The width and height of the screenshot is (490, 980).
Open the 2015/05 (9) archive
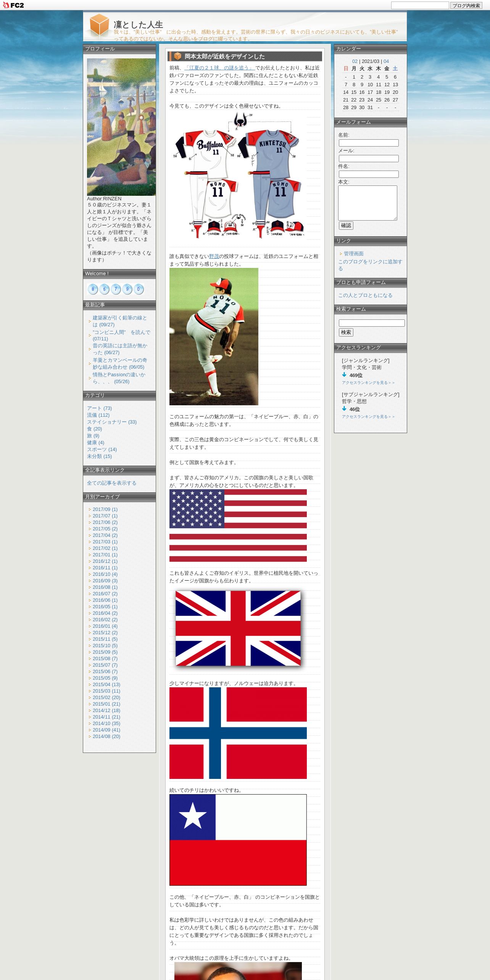[105, 678]
